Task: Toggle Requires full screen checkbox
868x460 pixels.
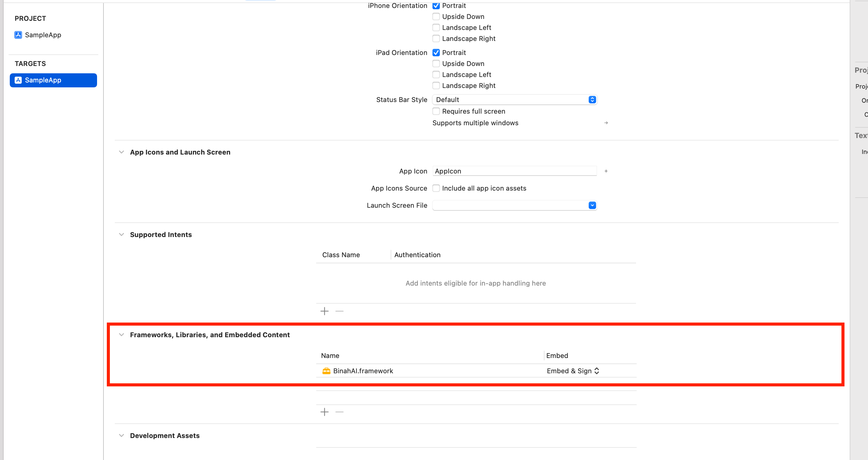Action: 436,111
